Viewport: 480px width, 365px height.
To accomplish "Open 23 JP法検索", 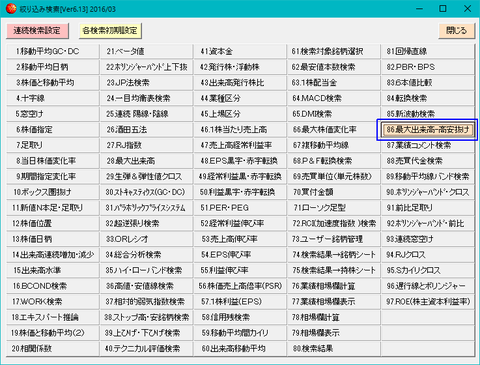I will click(146, 83).
